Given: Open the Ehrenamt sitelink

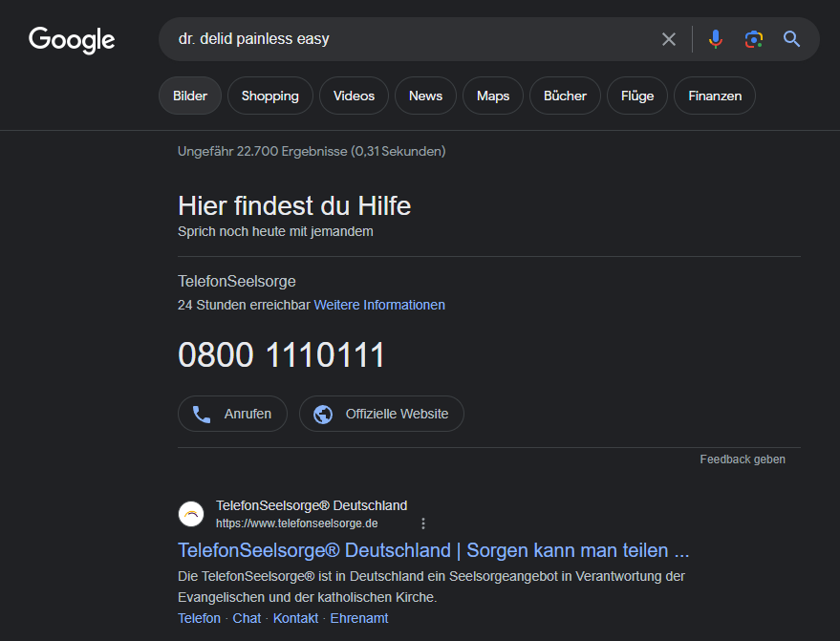Looking at the screenshot, I should coord(359,618).
